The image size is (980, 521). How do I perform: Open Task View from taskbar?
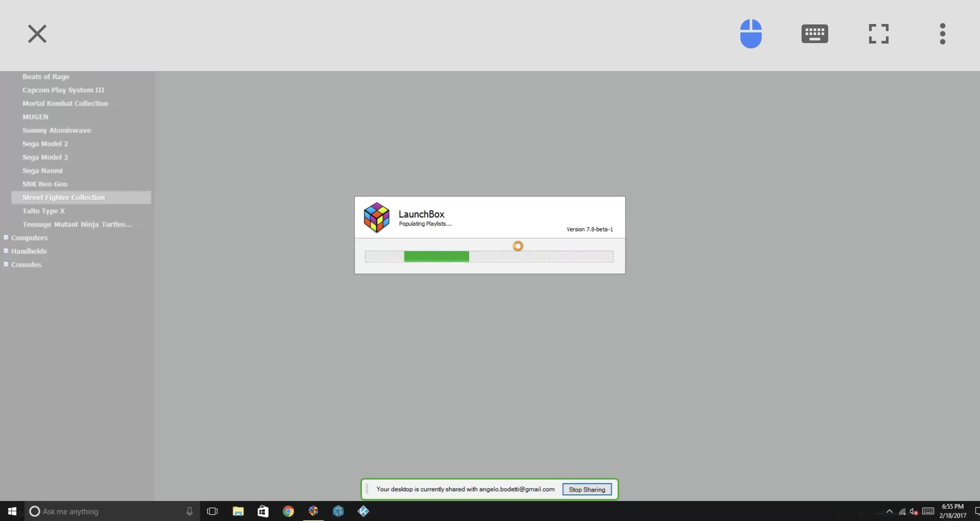coord(213,511)
